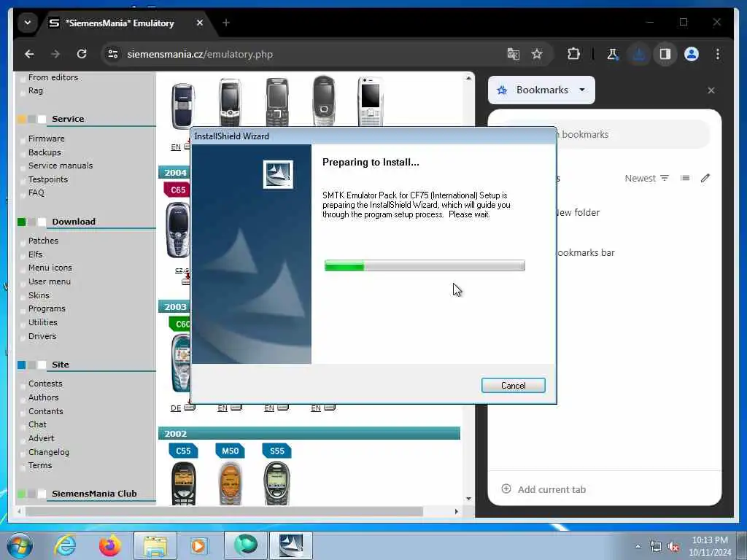Viewport: 747px width, 560px height.
Task: Click the edit bookmarks pencil icon
Action: tap(705, 178)
